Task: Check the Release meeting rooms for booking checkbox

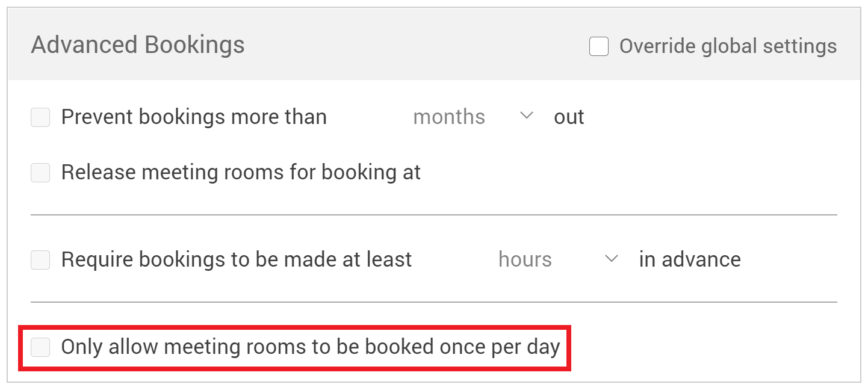Action: 40,173
